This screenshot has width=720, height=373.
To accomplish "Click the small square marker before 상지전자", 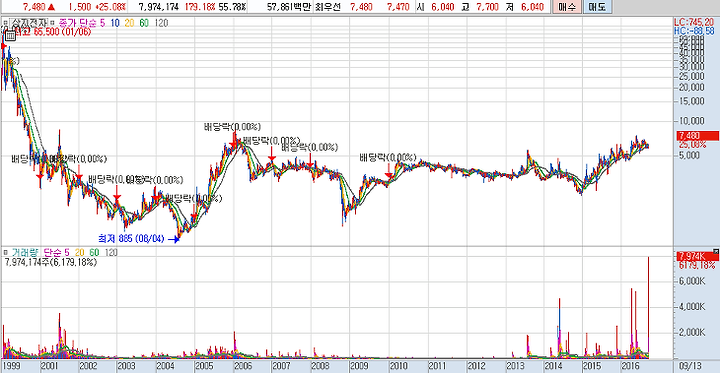I will click(5, 23).
